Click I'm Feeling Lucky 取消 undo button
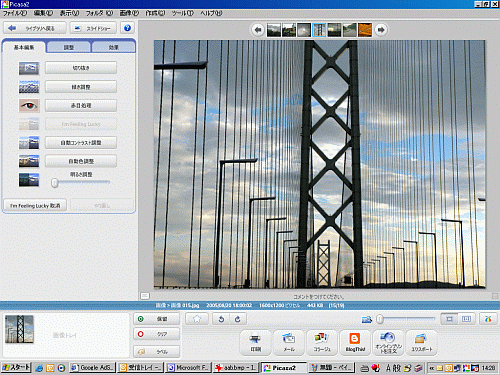Screen dimensions: 500x375 [x=35, y=206]
